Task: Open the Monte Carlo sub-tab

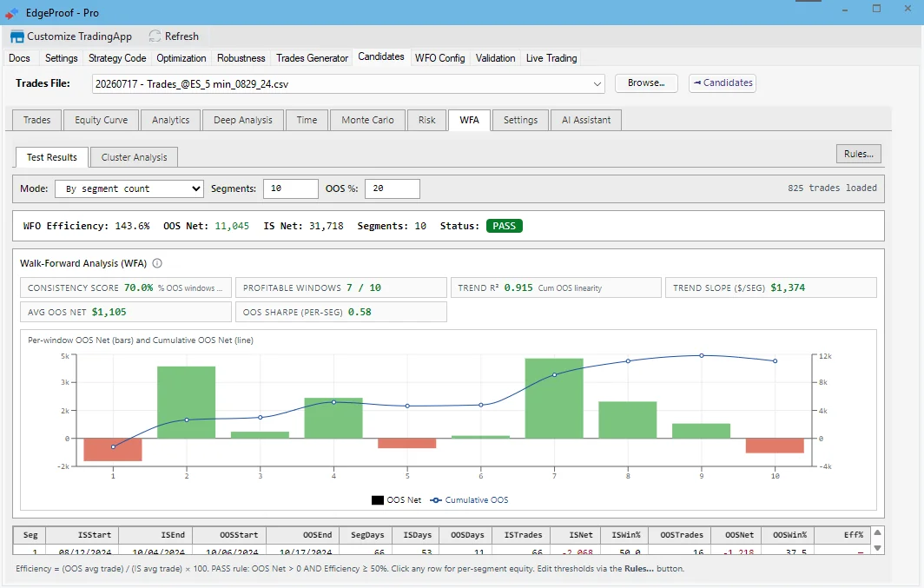Action: (x=367, y=120)
